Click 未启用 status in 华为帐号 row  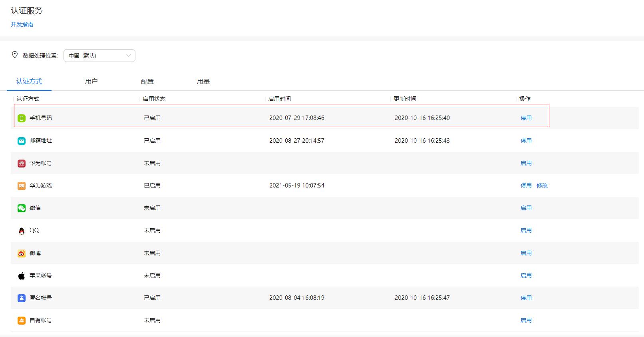pyautogui.click(x=152, y=163)
